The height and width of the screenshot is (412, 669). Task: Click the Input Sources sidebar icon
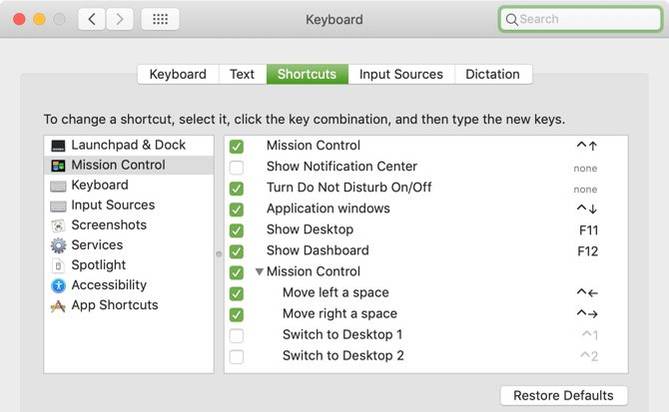pyautogui.click(x=58, y=205)
